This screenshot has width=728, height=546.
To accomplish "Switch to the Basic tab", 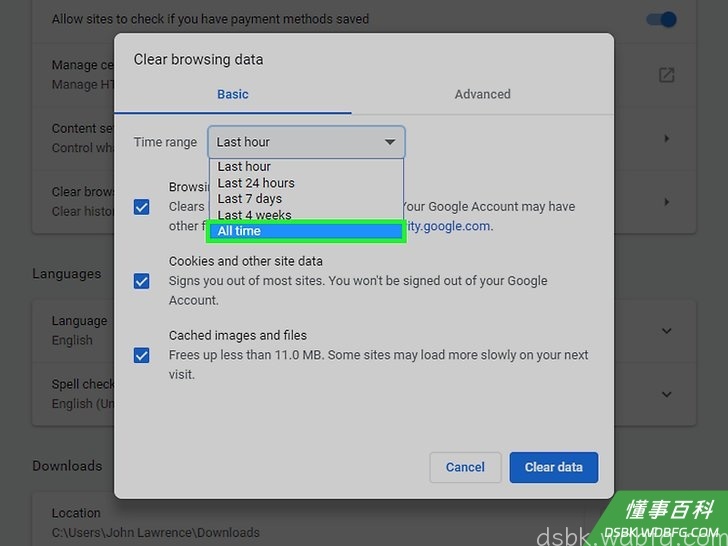I will (x=233, y=94).
